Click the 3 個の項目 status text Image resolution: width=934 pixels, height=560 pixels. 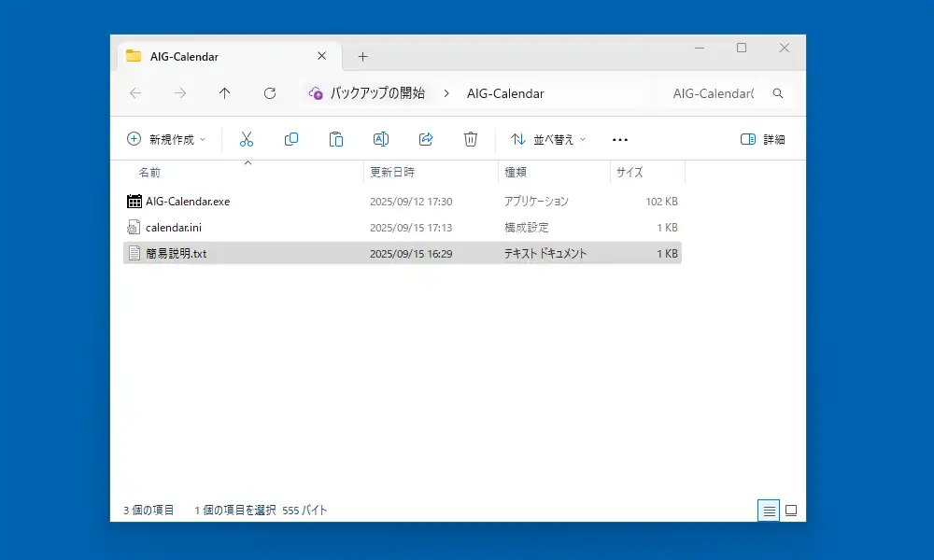[x=149, y=510]
